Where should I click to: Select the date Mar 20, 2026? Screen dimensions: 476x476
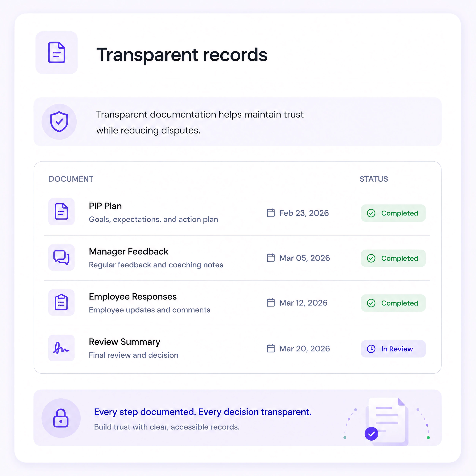[x=304, y=349]
